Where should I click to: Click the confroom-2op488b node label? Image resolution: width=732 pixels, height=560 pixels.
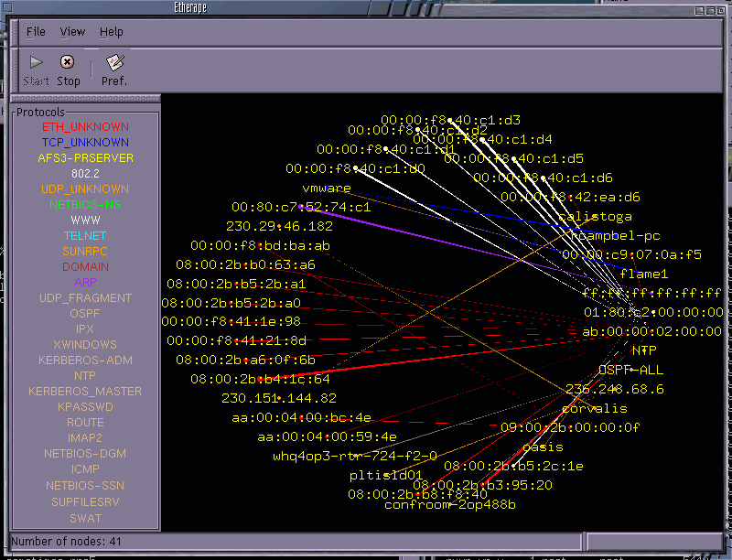450,504
